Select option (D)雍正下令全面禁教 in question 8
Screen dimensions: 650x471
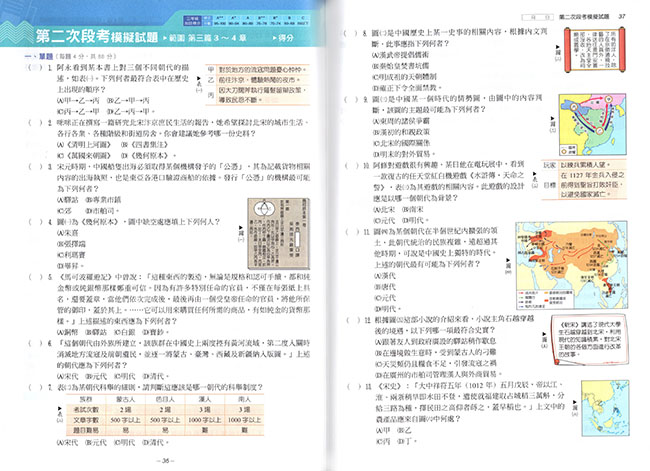point(406,87)
